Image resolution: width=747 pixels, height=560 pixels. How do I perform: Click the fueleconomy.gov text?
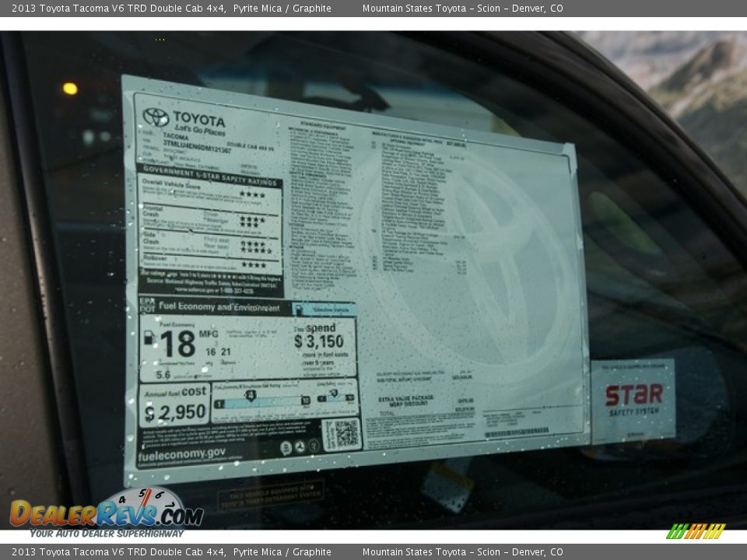coord(182,453)
